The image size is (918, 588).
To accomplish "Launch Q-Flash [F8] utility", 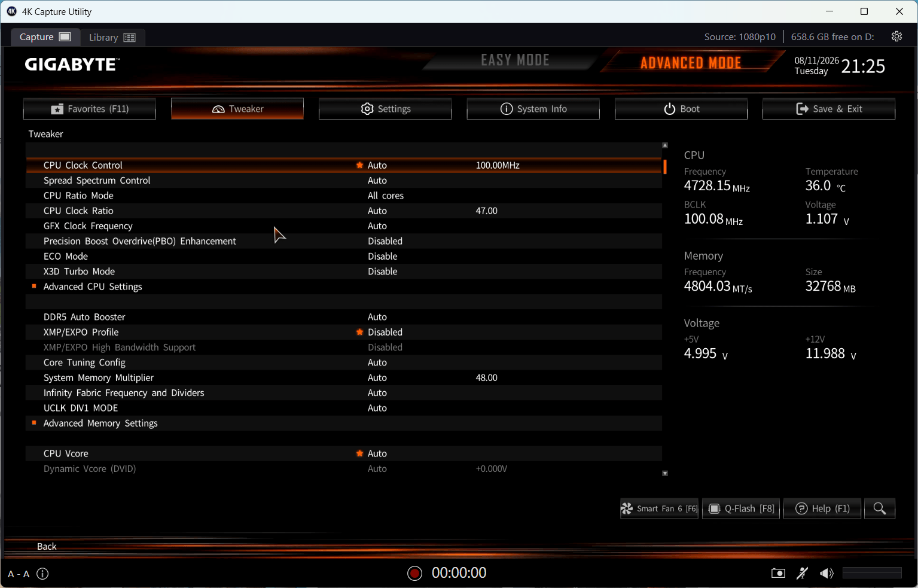I will [741, 508].
